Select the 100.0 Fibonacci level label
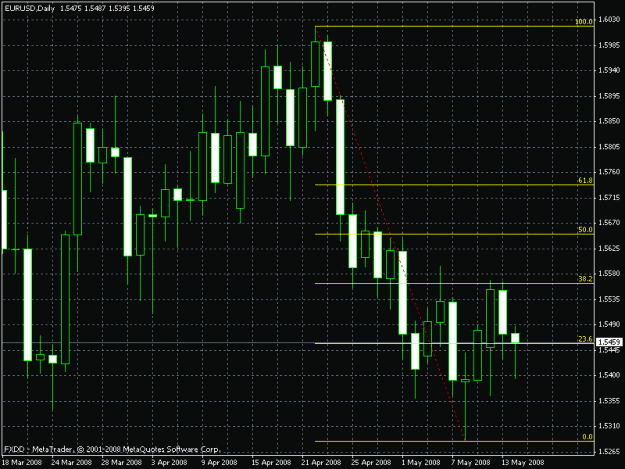 click(x=584, y=22)
